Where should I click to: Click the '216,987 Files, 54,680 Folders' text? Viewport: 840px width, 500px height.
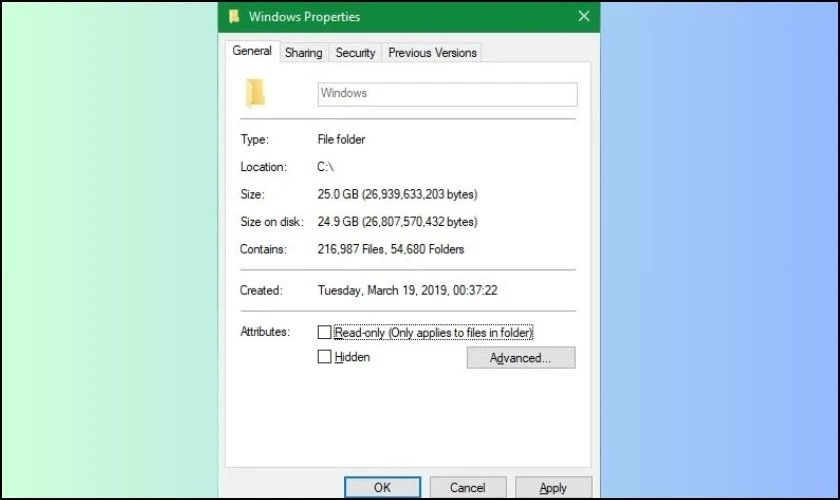391,249
